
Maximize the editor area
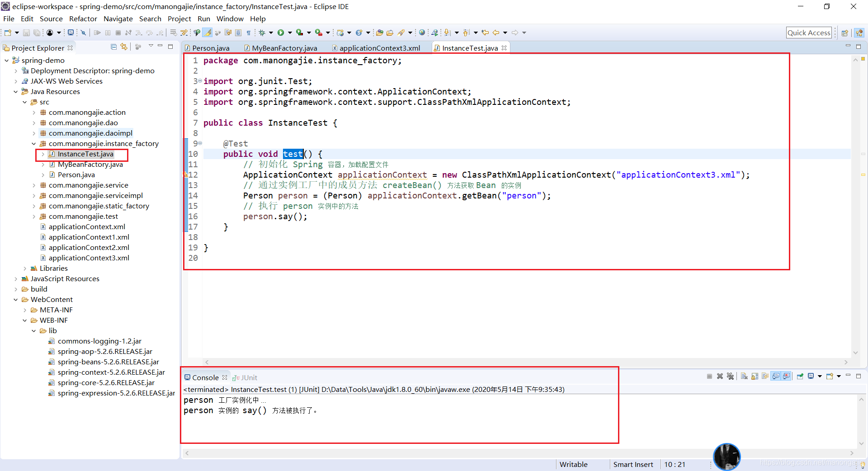(858, 47)
